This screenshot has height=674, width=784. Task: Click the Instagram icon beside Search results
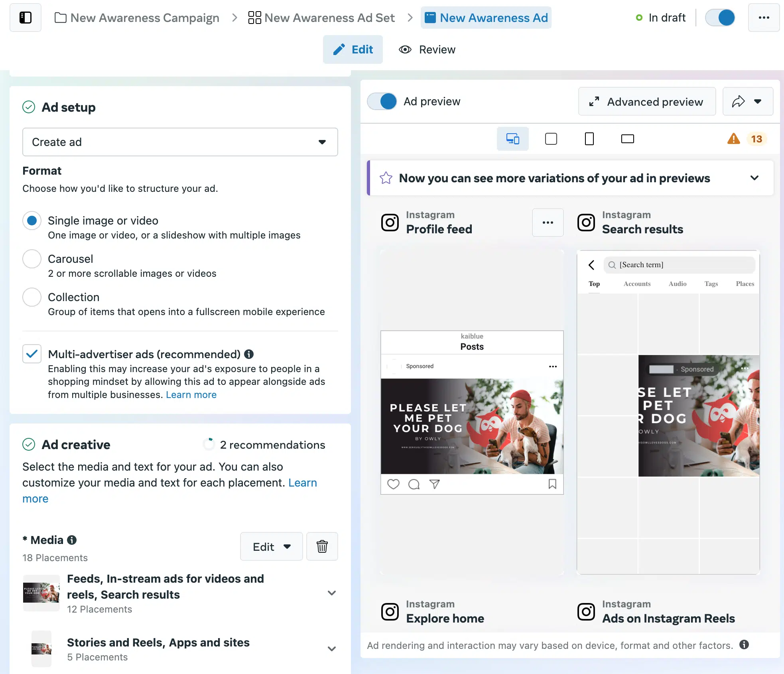(586, 223)
